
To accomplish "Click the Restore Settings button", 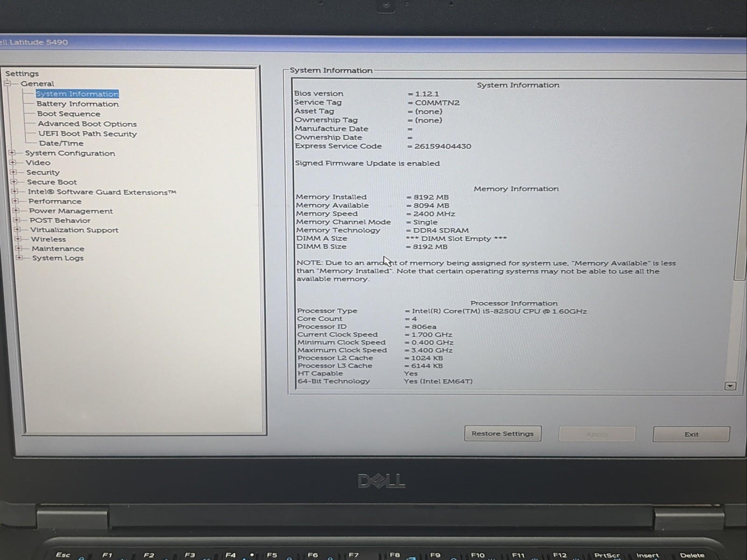I will coord(503,433).
